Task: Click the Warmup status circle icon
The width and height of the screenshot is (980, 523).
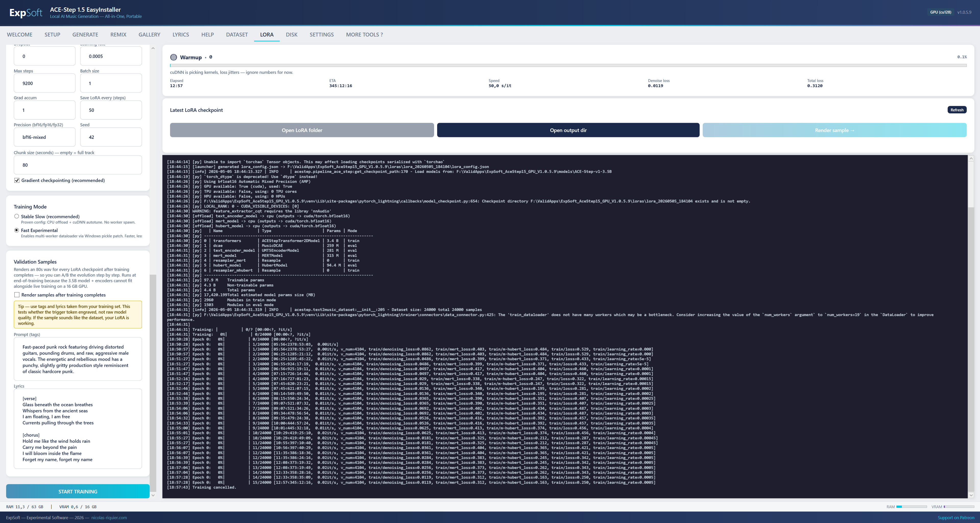Action: (173, 57)
